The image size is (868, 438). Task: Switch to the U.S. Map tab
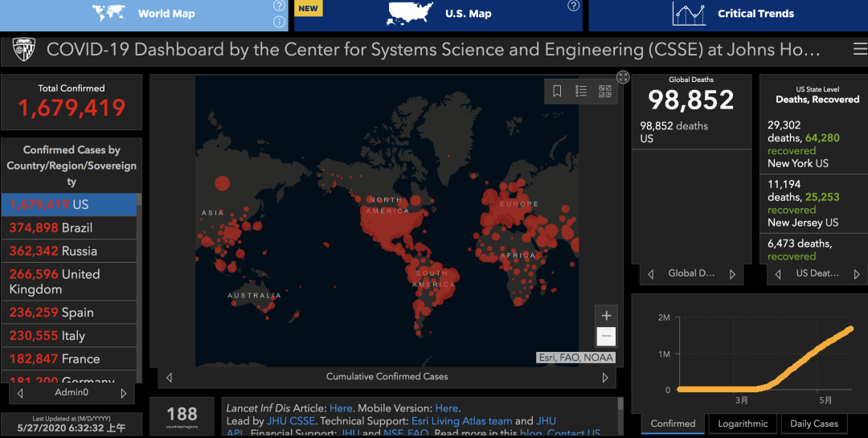coord(438,15)
